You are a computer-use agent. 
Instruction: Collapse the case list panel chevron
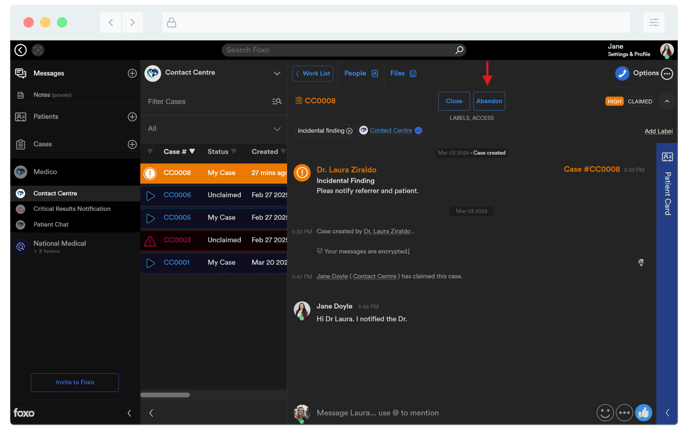[x=151, y=413]
